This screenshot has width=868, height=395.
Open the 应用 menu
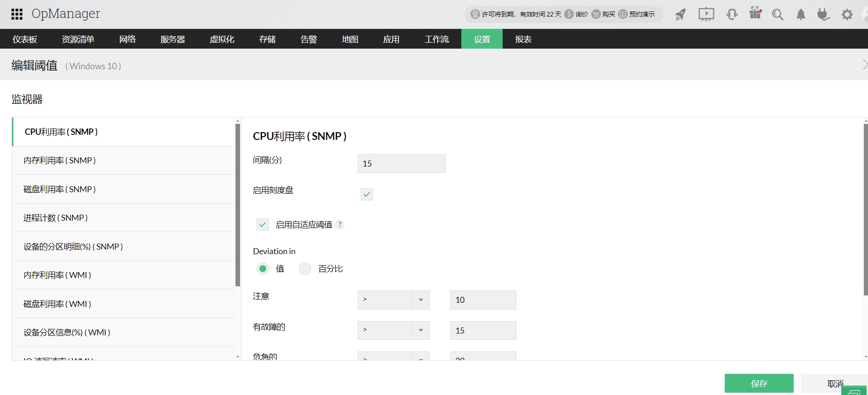[x=391, y=39]
